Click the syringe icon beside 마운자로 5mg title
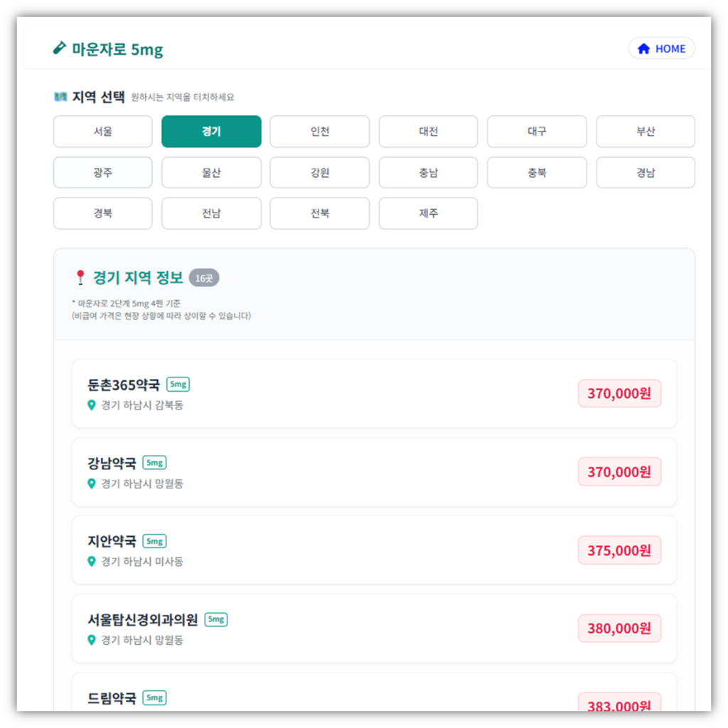 click(60, 48)
